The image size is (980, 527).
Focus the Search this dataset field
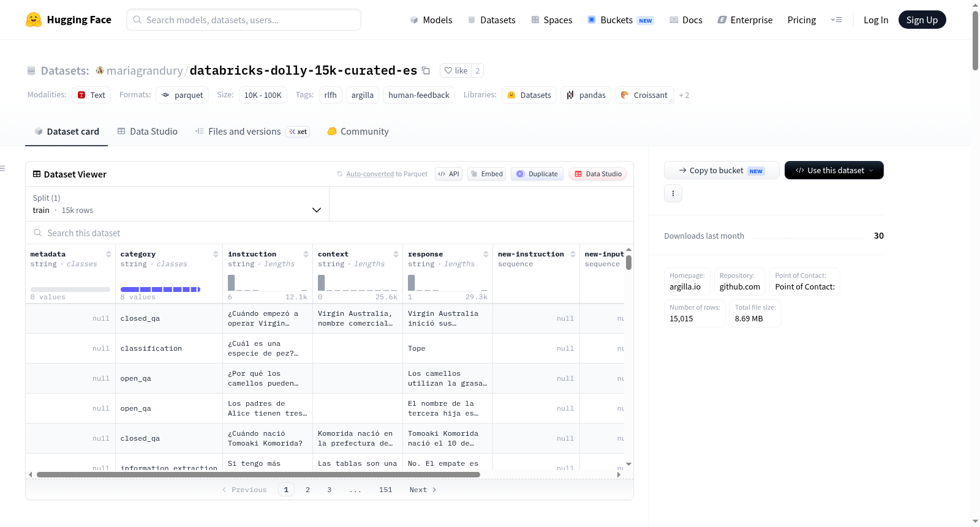[330, 233]
